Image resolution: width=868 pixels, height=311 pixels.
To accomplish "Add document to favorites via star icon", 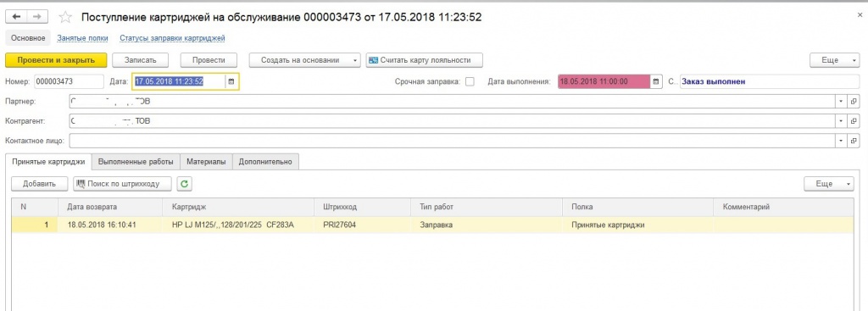I will [65, 17].
